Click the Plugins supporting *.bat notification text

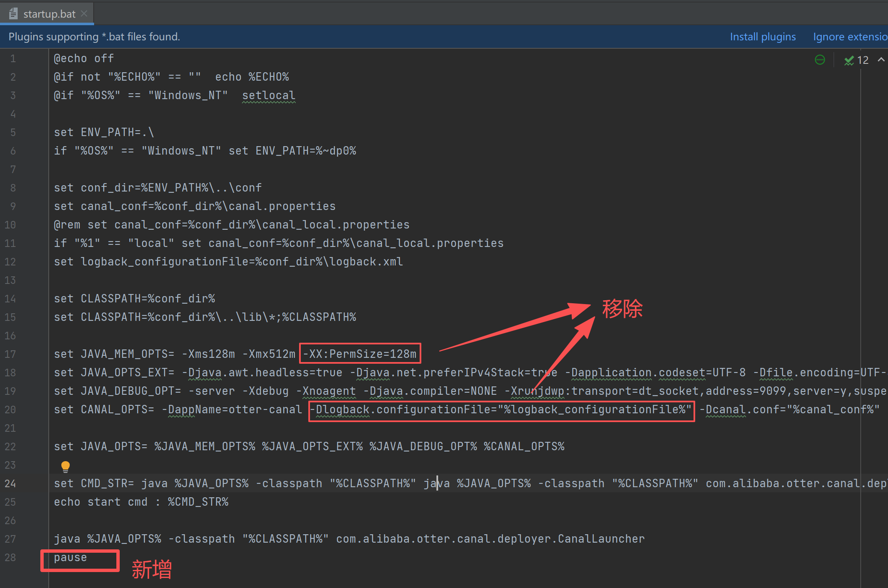[94, 37]
